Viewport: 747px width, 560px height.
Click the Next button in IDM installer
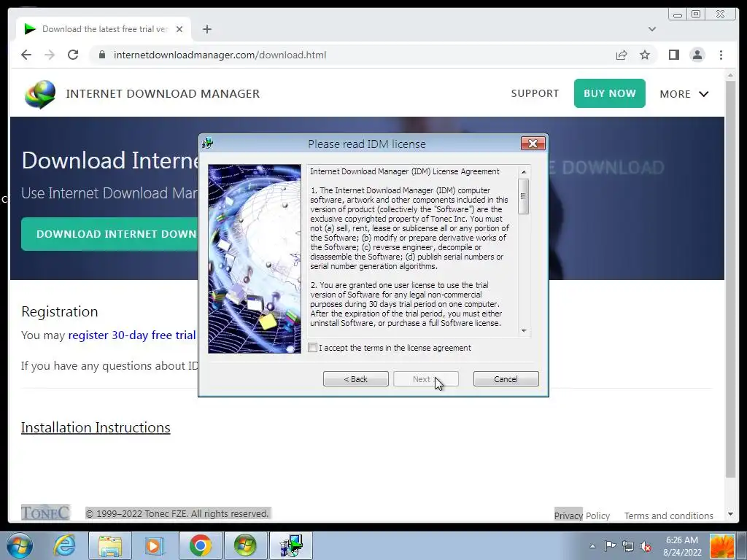tap(426, 379)
